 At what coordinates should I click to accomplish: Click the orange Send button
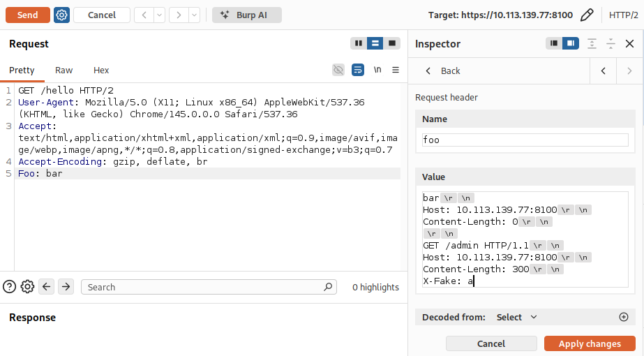tap(27, 15)
